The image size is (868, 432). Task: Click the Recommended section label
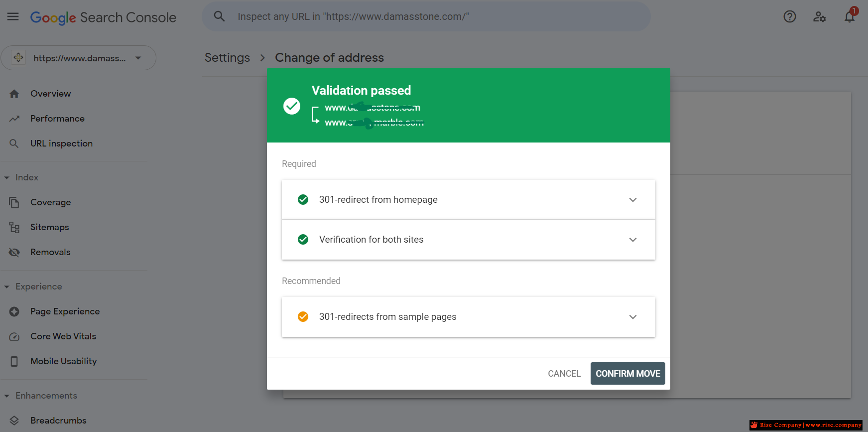pos(311,281)
